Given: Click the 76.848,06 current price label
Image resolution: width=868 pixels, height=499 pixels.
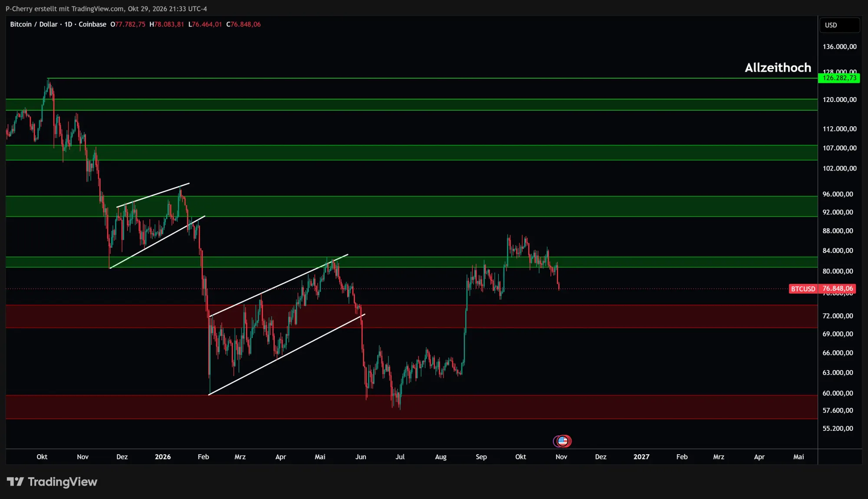Looking at the screenshot, I should [838, 289].
